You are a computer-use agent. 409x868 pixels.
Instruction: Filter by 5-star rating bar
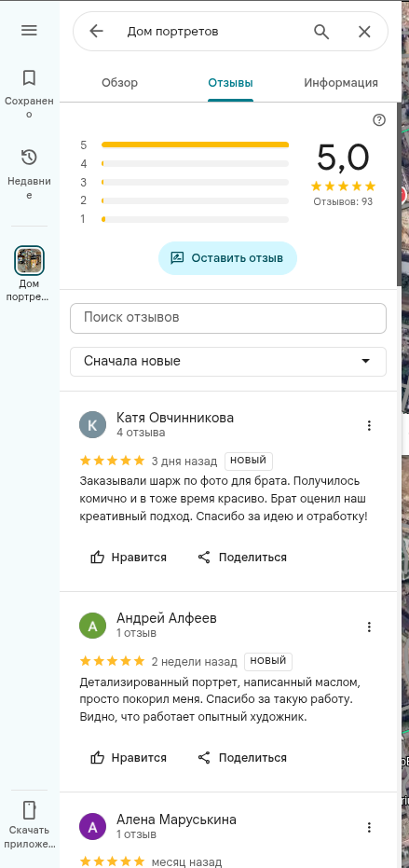[x=184, y=145]
